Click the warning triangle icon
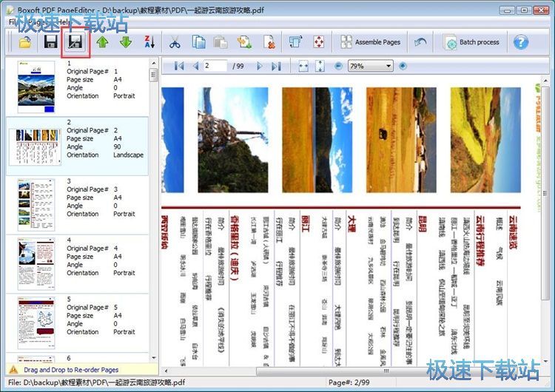The image size is (555, 392). click(x=13, y=370)
